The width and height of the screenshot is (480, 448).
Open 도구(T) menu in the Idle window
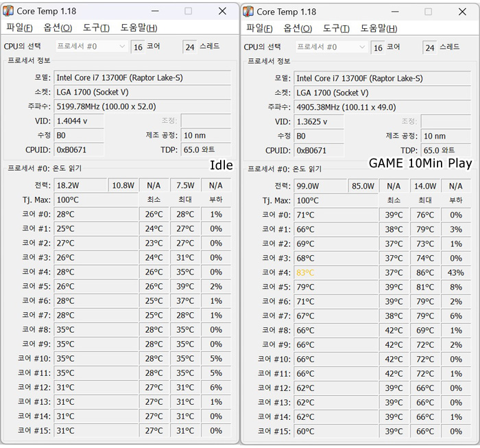tap(96, 27)
